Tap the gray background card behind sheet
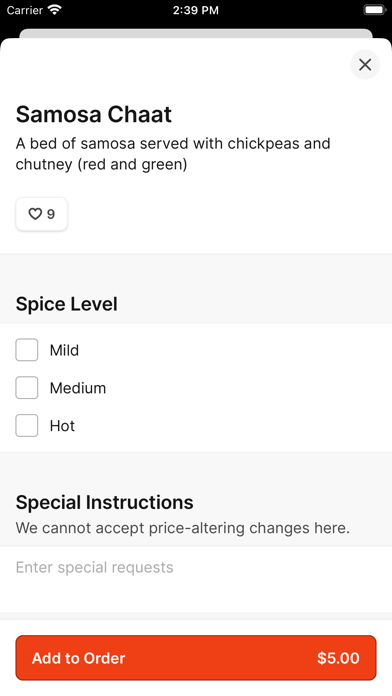This screenshot has width=392, height=696. tap(196, 33)
